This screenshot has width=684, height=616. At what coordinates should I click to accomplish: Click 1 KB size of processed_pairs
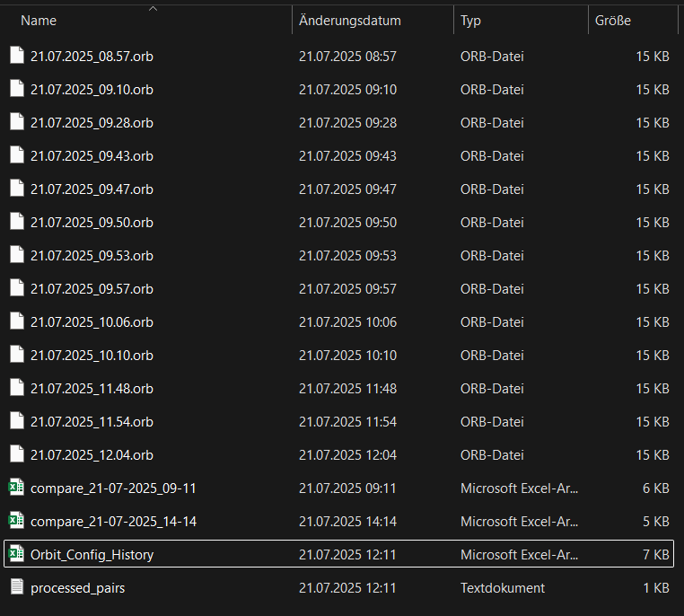(x=656, y=588)
